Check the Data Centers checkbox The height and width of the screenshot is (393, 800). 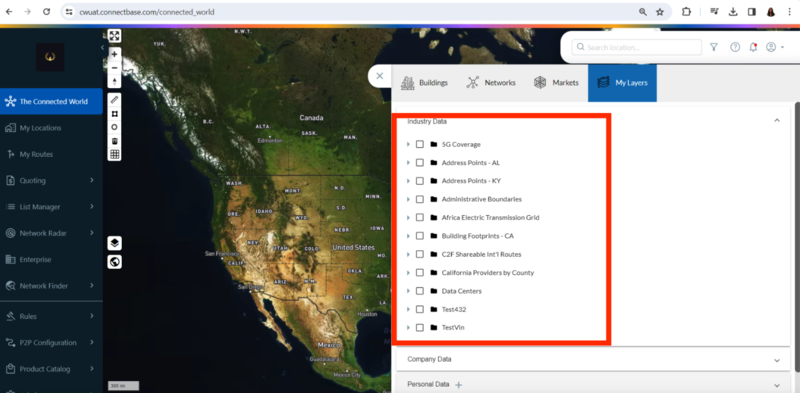point(419,291)
